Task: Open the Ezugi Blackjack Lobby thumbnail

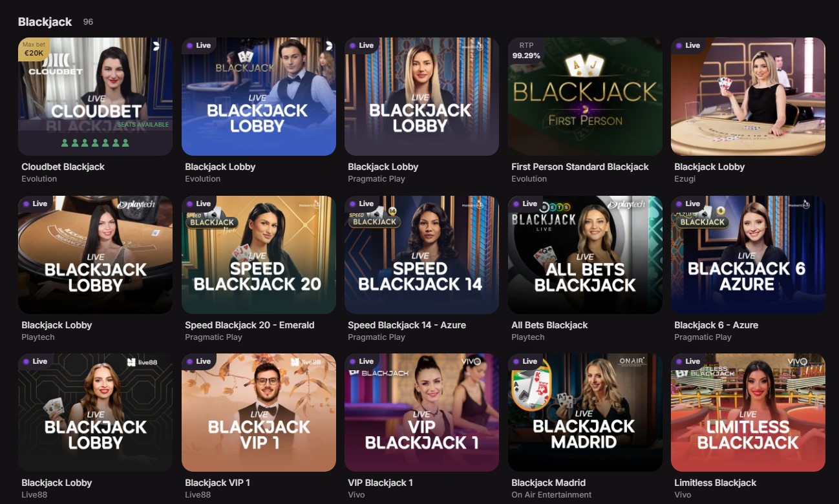Action: (748, 96)
